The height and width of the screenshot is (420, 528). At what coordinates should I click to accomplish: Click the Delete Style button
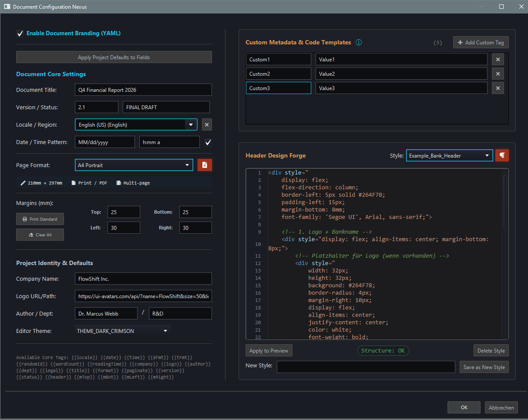[491, 351]
